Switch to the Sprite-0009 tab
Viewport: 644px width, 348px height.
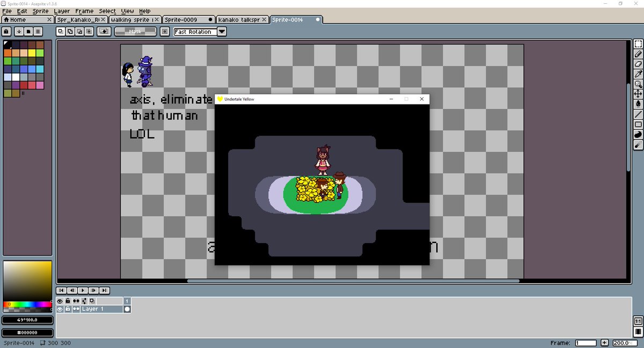[189, 20]
